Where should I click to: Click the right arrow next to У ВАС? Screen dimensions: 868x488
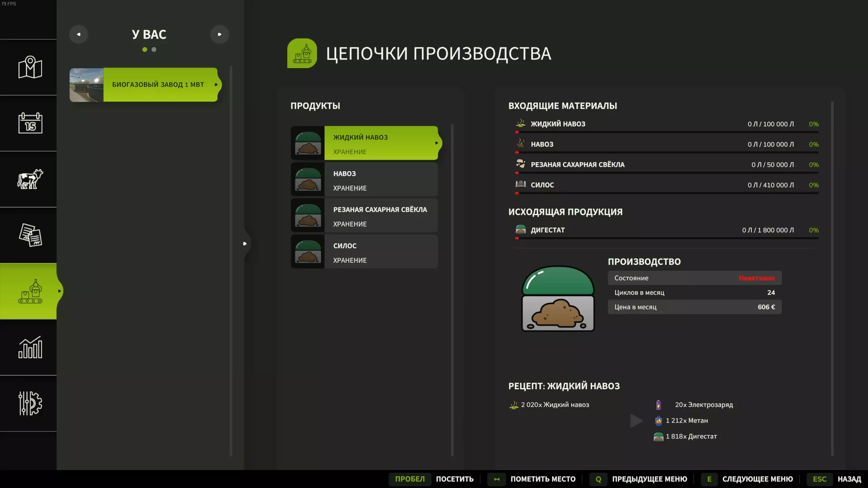click(x=219, y=34)
